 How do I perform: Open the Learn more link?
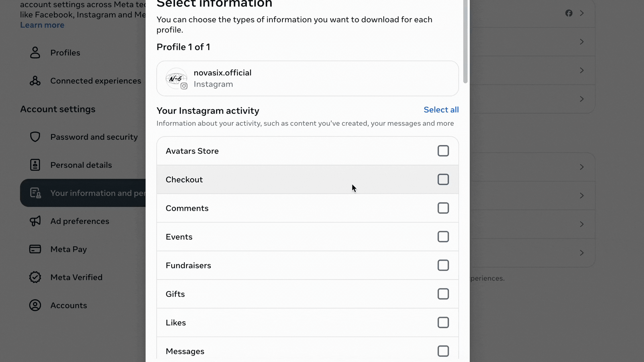42,25
